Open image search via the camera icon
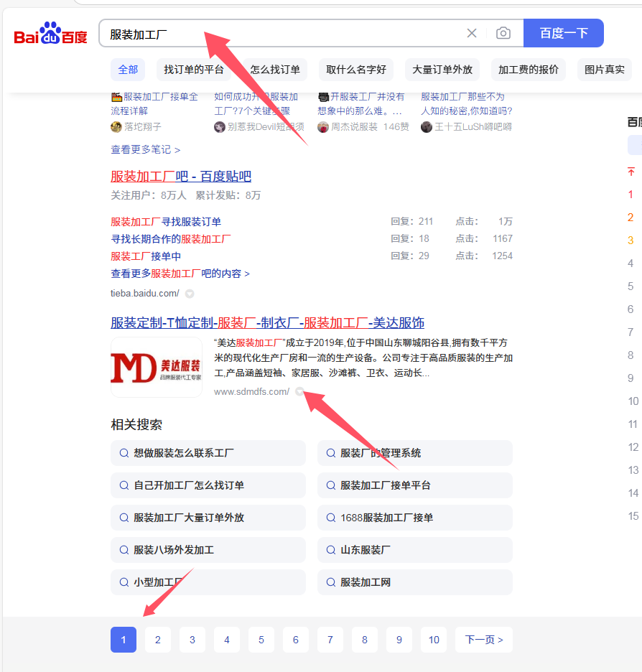642x672 pixels. 503,33
